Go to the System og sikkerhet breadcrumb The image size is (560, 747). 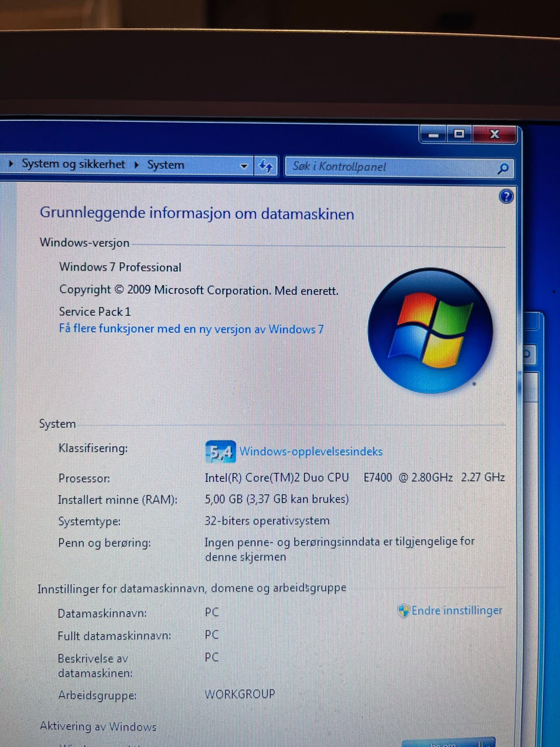pyautogui.click(x=73, y=164)
